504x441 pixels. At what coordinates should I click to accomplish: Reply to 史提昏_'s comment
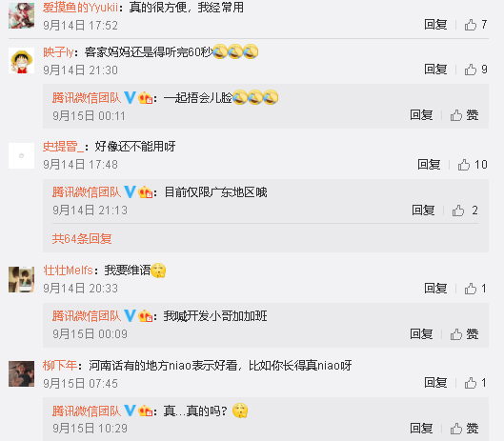pos(429,165)
